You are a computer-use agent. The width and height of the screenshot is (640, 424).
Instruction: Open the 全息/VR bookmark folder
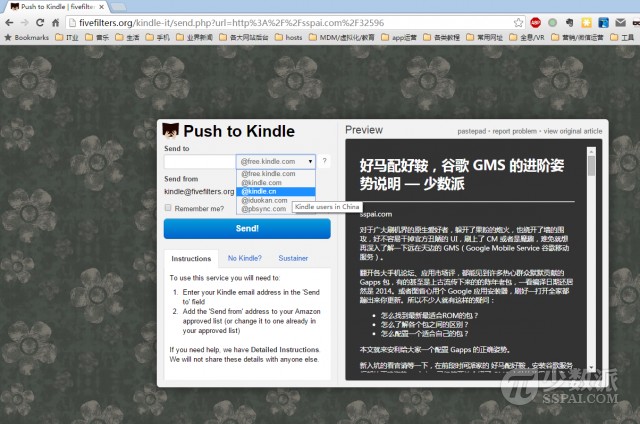pos(527,38)
